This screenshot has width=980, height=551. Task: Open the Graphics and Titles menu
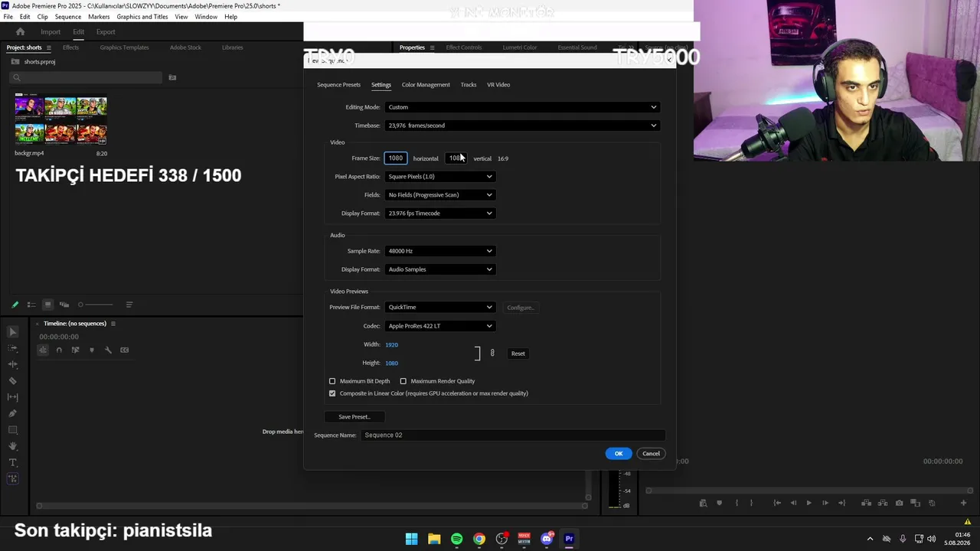[x=142, y=17]
